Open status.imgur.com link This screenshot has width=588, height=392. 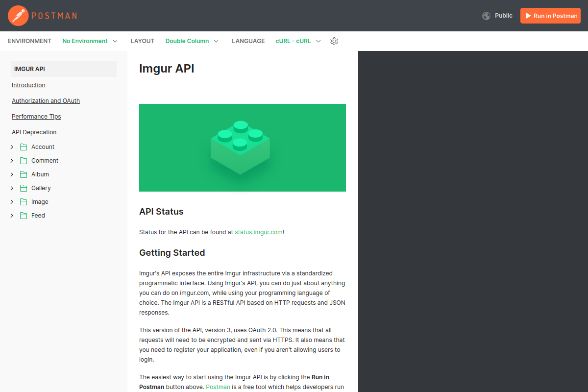click(259, 232)
